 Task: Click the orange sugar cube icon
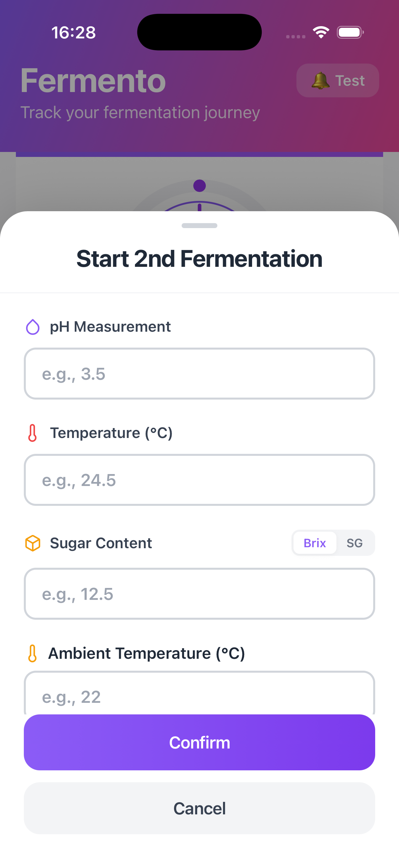click(33, 543)
